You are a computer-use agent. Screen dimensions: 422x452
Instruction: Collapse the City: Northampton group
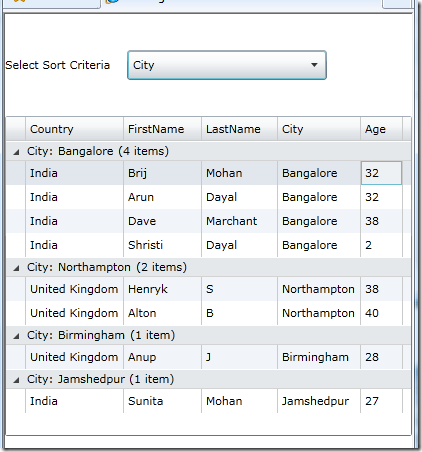[16, 268]
